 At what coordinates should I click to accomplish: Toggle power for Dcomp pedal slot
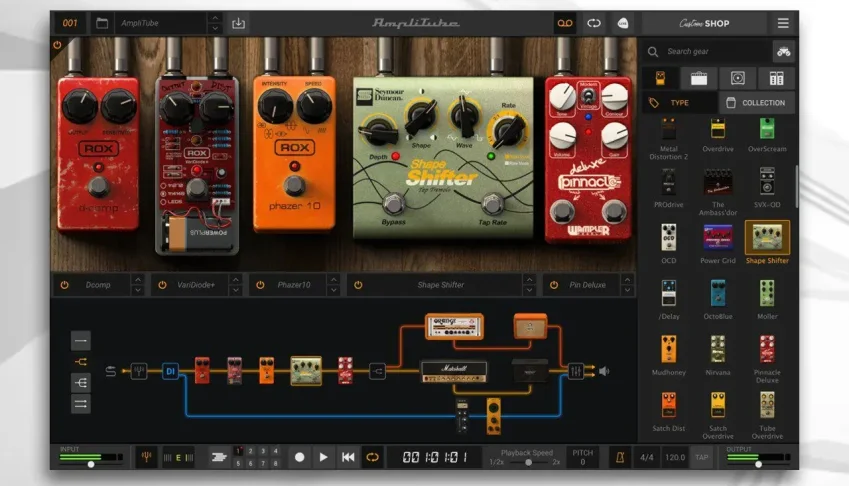pyautogui.click(x=64, y=285)
